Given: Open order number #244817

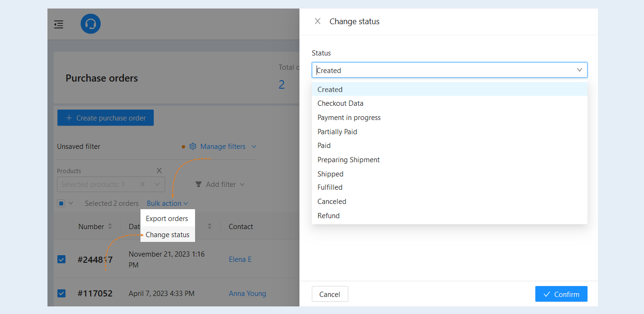Looking at the screenshot, I should (x=95, y=259).
